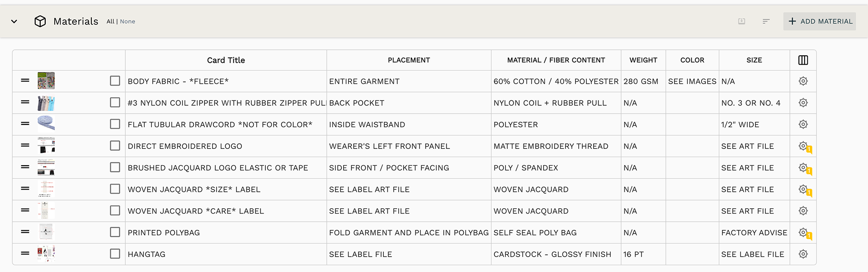Open settings gear for Body Fabric row
The height and width of the screenshot is (272, 868).
803,81
